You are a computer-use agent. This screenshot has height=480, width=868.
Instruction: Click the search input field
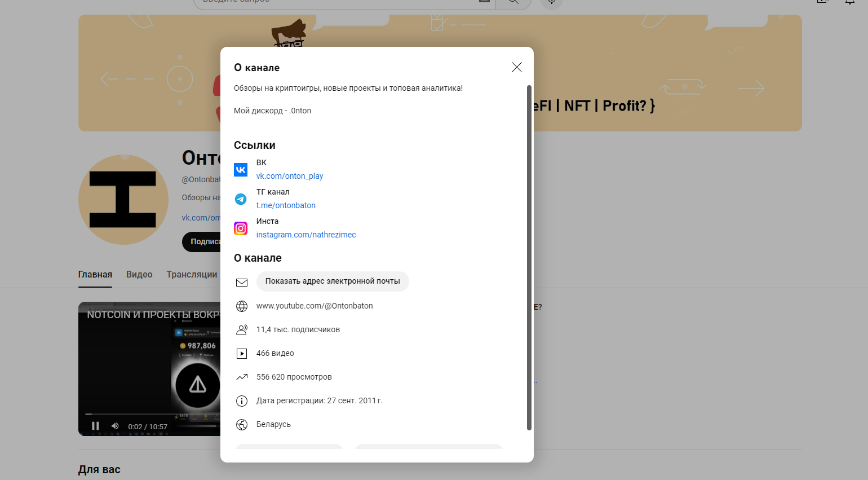point(344,3)
